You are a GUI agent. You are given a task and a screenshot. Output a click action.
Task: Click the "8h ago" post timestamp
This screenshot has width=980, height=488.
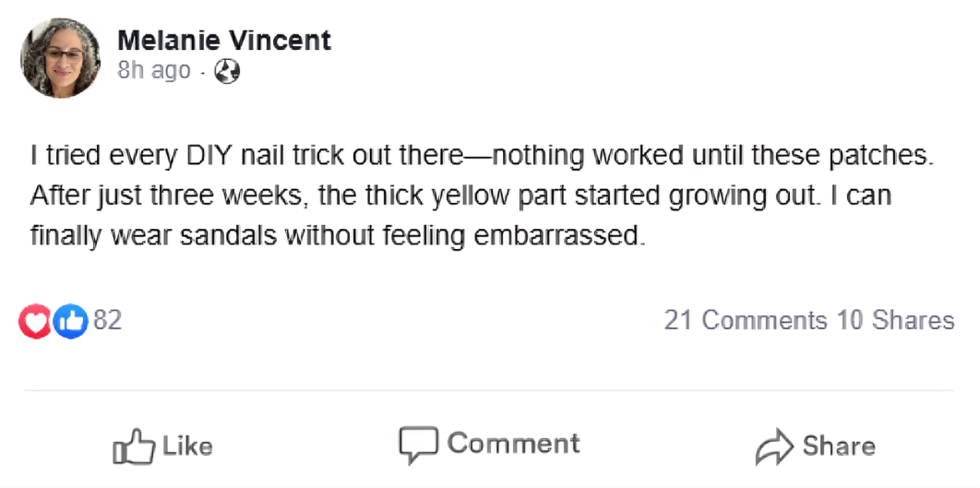point(154,71)
